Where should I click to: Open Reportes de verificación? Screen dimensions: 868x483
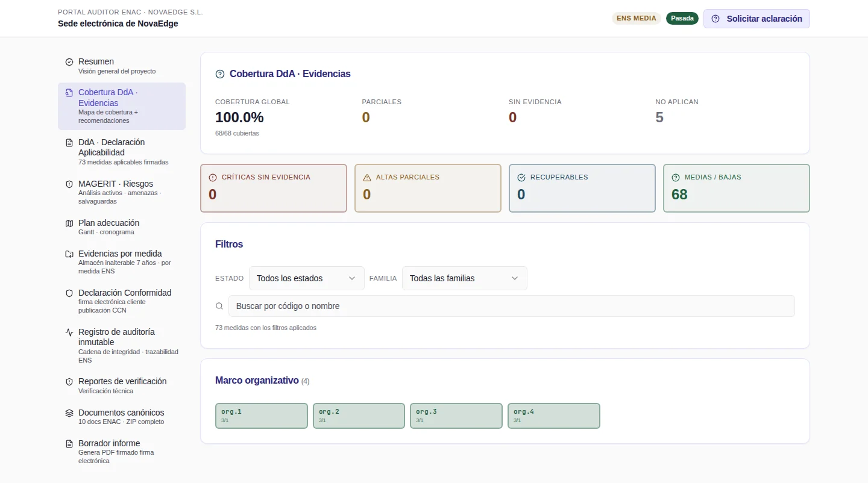(122, 386)
